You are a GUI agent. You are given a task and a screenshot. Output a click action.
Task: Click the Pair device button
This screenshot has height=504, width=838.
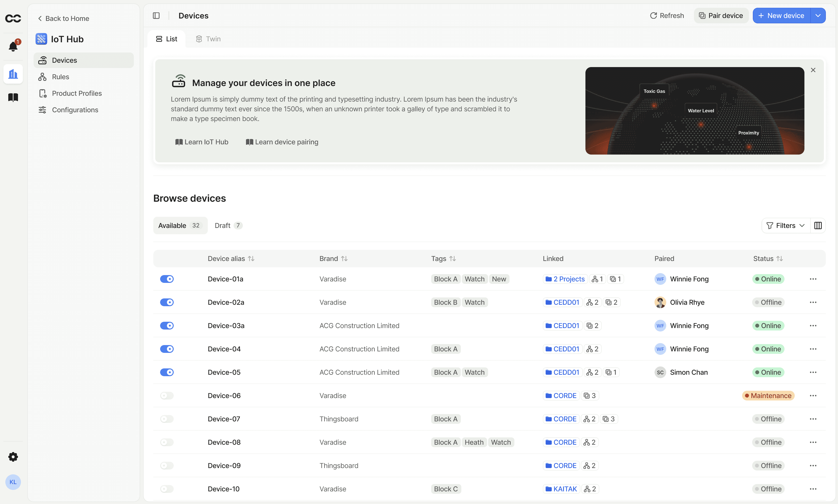tap(721, 16)
